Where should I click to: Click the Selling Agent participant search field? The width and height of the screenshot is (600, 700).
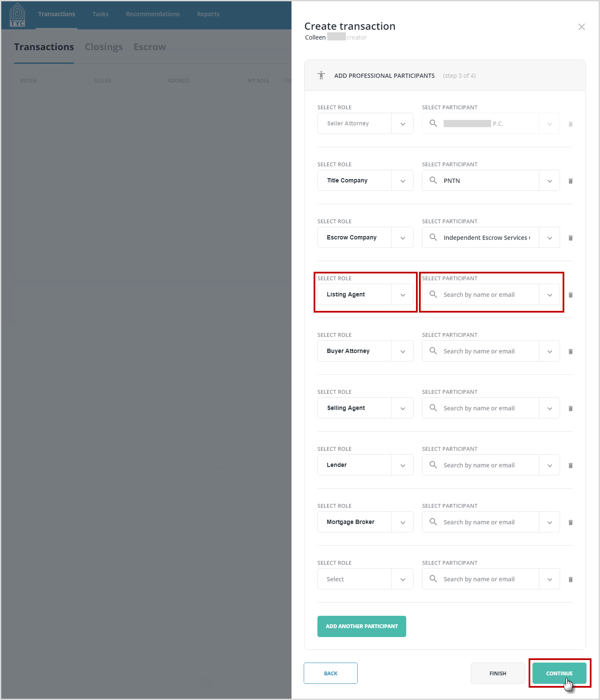click(491, 408)
